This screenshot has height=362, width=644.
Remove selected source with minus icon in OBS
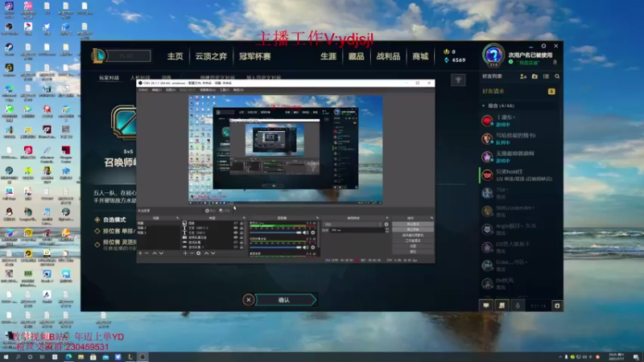(192, 253)
